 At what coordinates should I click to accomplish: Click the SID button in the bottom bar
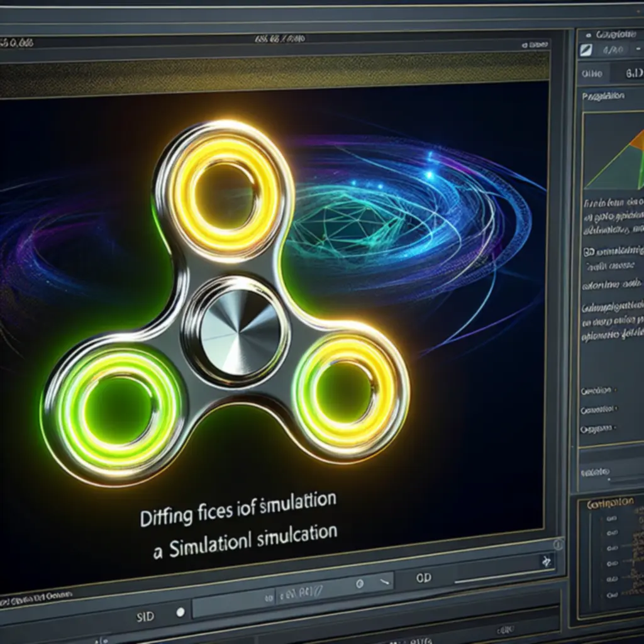[x=146, y=616]
